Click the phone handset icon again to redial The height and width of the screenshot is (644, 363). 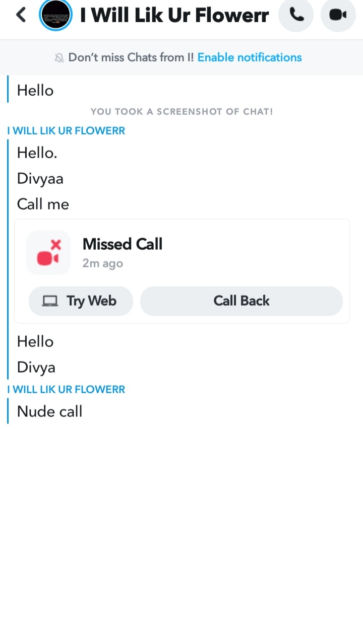(x=296, y=15)
